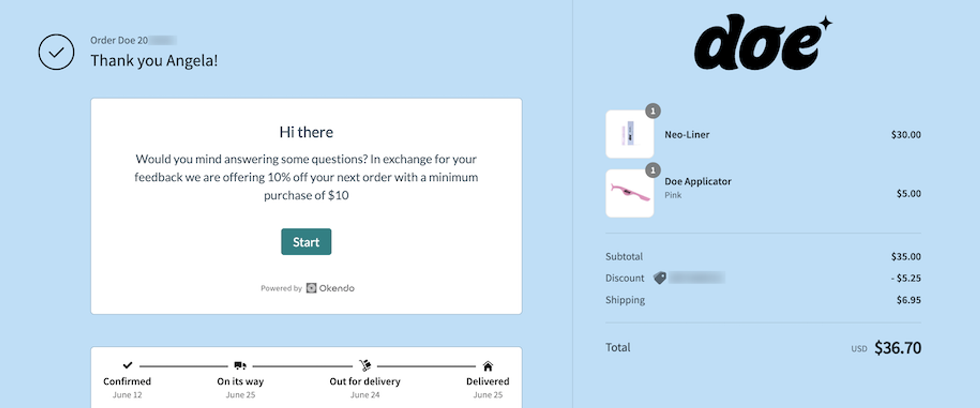Click the -$5.25 discount amount
The height and width of the screenshot is (408, 980).
pyautogui.click(x=906, y=278)
